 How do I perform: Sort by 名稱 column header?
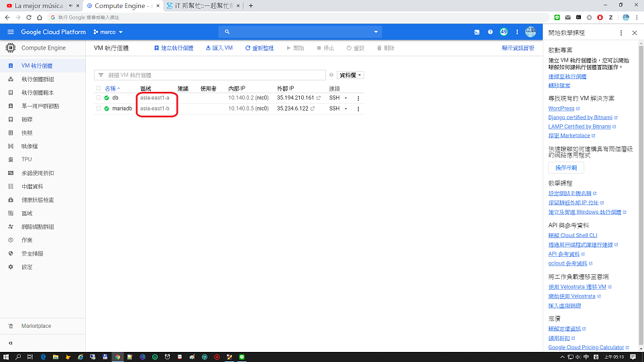click(112, 88)
